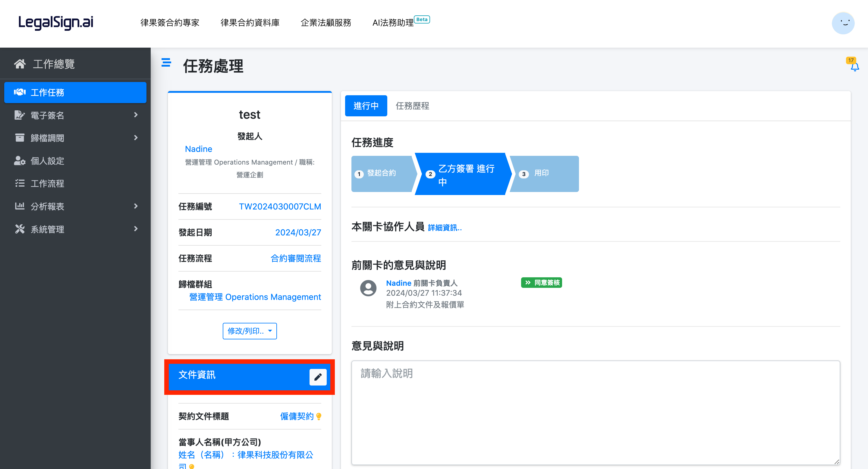The image size is (868, 469).
Task: Click initiator name Nadine link
Action: 199,149
